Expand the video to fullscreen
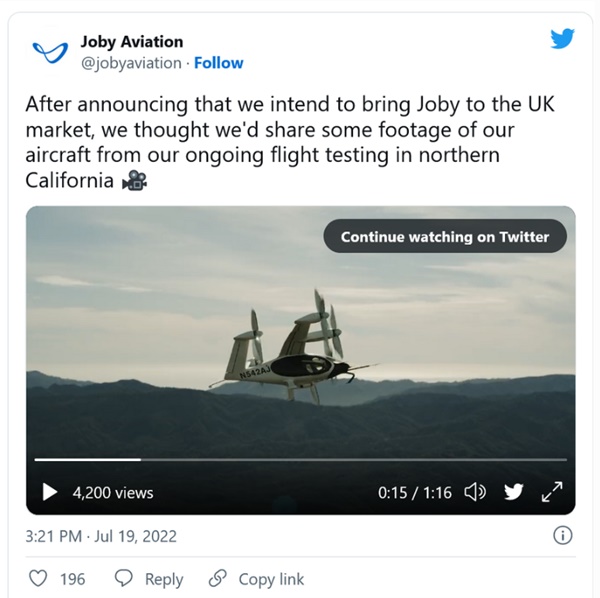The width and height of the screenshot is (600, 598). 551,492
